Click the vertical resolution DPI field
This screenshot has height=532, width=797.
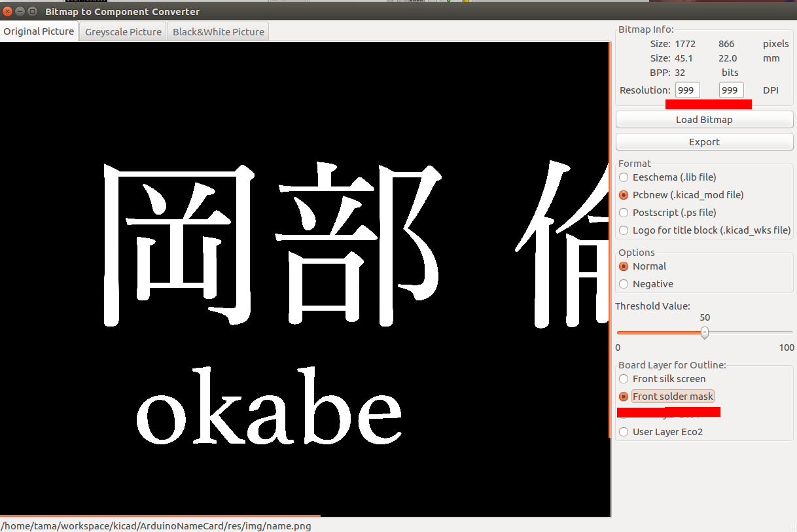731,90
